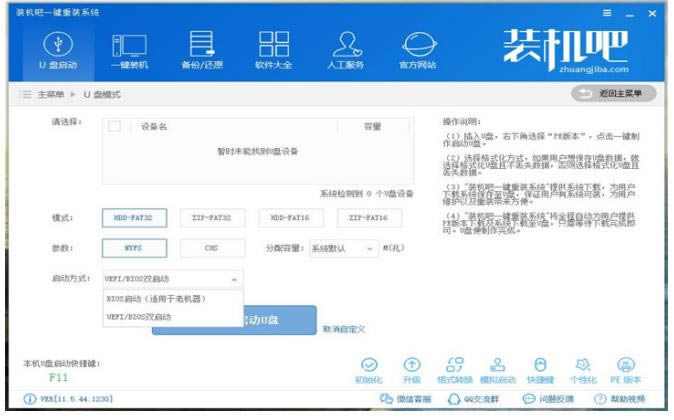This screenshot has width=674, height=420.
Task: Click the 升级 icon
Action: point(412,371)
